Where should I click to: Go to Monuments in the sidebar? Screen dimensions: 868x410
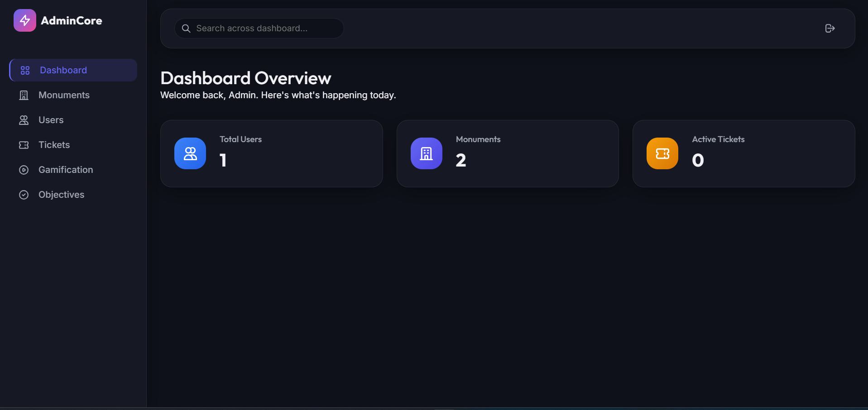pyautogui.click(x=73, y=95)
